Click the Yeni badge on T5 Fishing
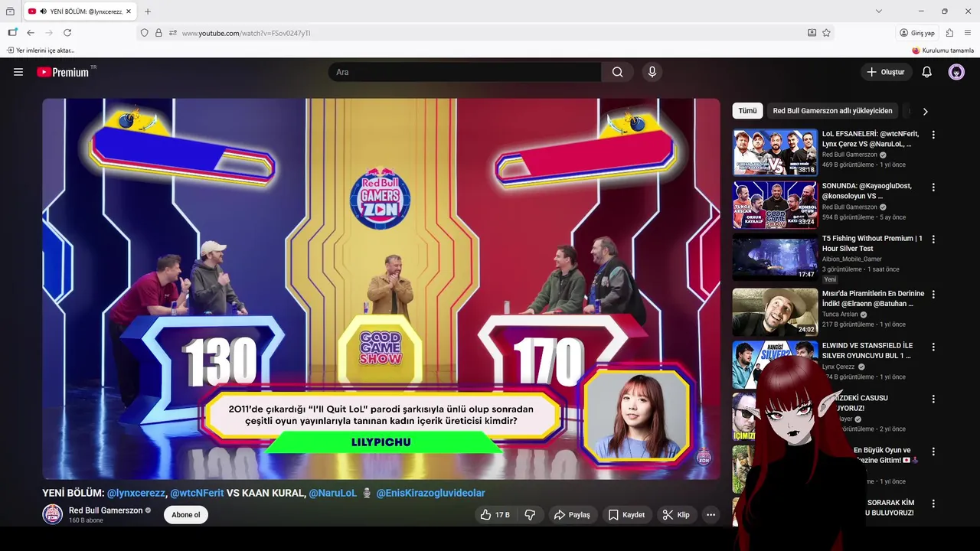The image size is (980, 551). [830, 279]
